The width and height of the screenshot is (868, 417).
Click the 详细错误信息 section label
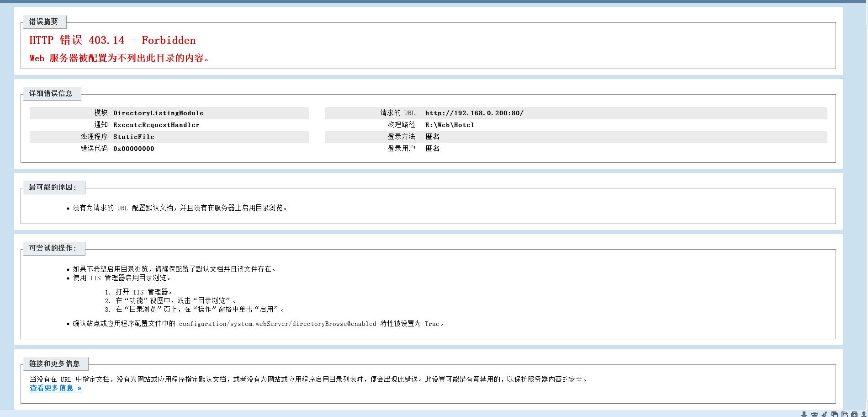51,93
